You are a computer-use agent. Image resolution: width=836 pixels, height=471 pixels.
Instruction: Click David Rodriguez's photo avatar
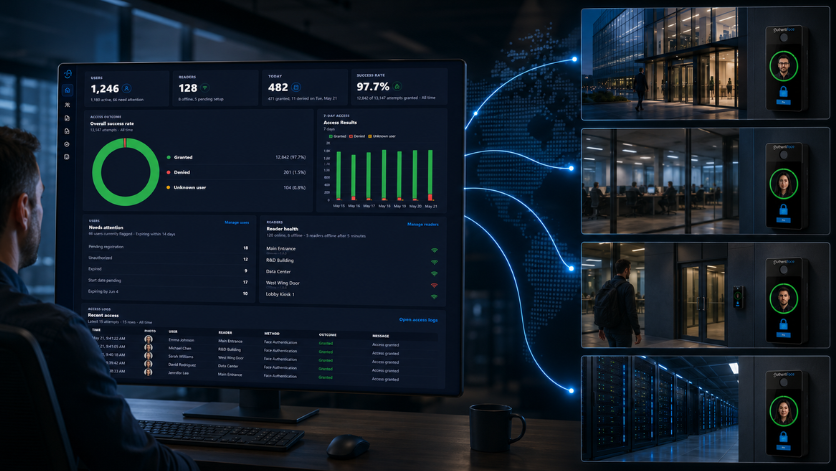coord(148,364)
